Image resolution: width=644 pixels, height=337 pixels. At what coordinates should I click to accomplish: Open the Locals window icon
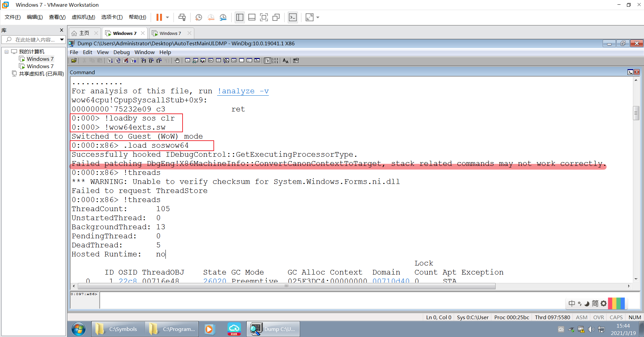click(x=203, y=61)
